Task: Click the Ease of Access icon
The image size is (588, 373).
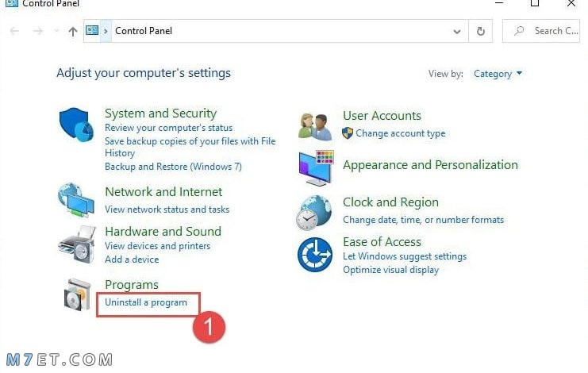Action: click(315, 255)
